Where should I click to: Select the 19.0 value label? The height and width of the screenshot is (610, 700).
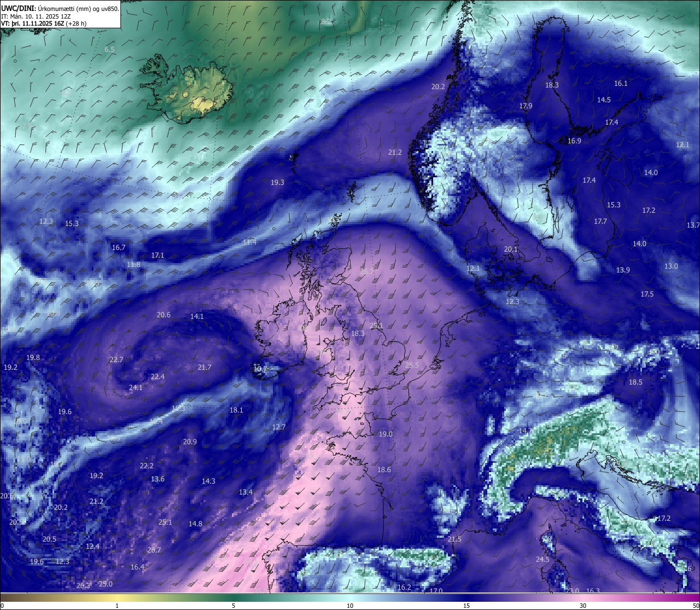[386, 434]
